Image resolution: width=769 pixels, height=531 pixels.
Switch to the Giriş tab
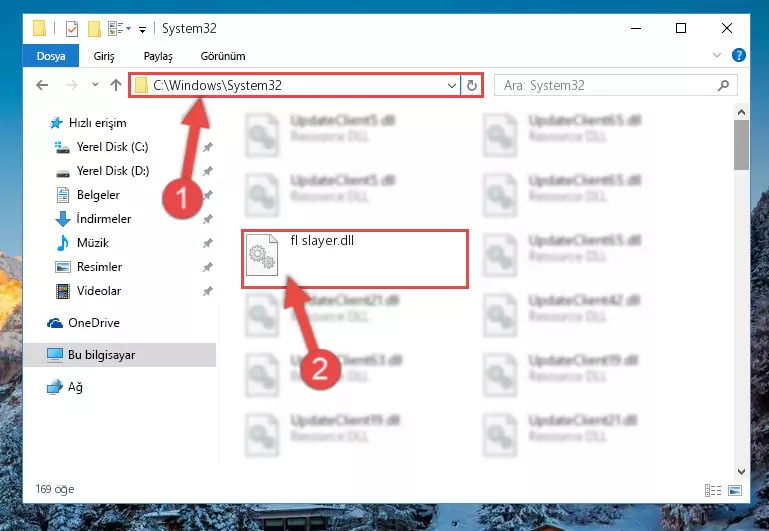coord(104,56)
